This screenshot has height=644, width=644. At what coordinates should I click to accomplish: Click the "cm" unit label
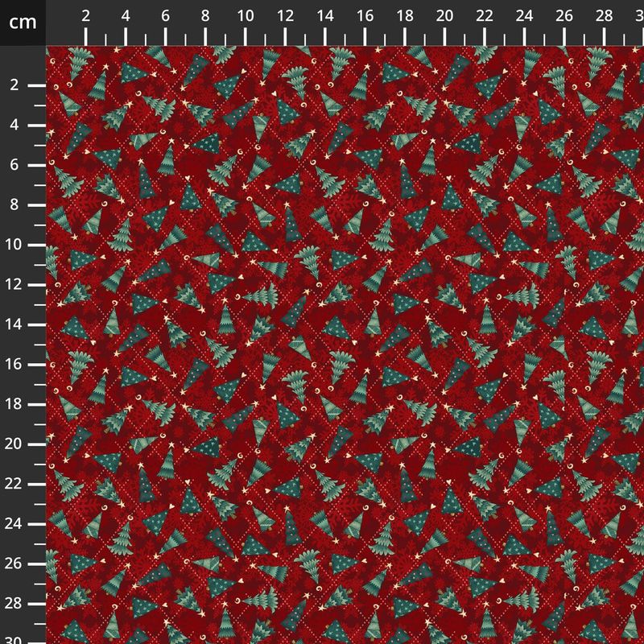23,23
